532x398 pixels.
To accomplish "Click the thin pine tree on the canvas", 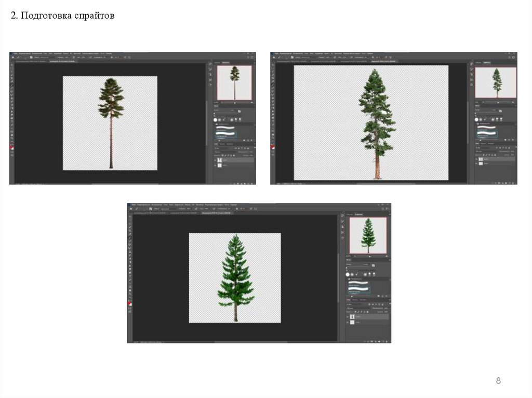I will point(111,123).
